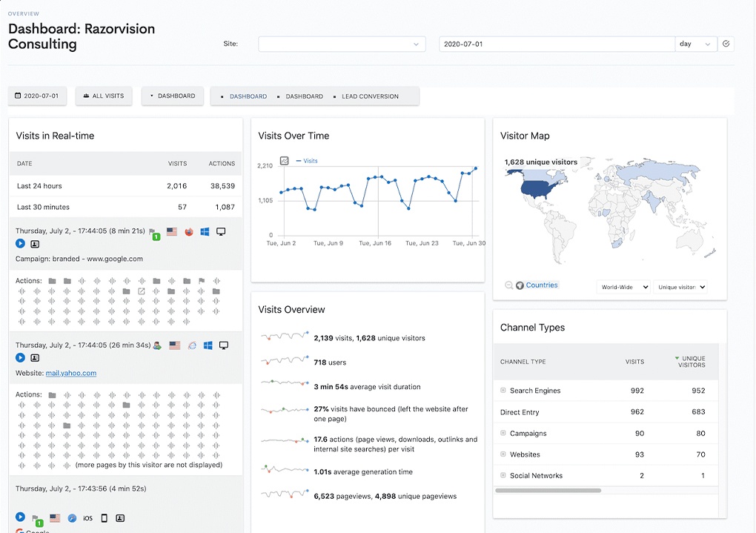
Task: Expand the Social Networks channel row
Action: [x=503, y=475]
